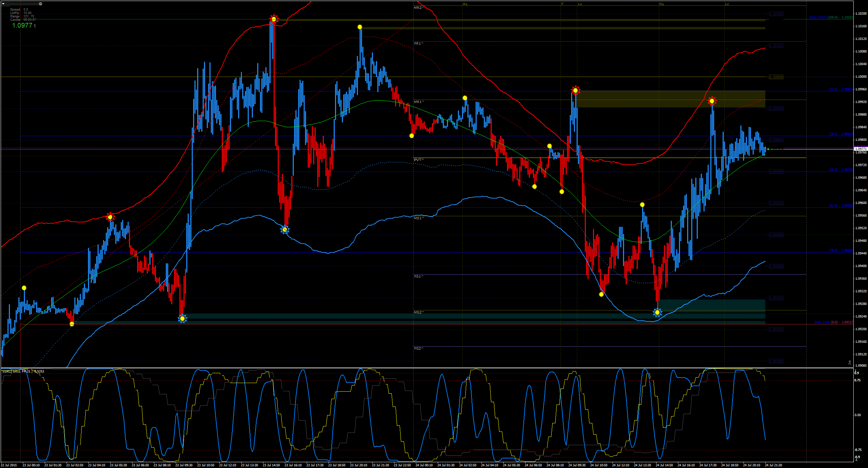Click the boxed 1.09900 round-number label

pos(776,109)
